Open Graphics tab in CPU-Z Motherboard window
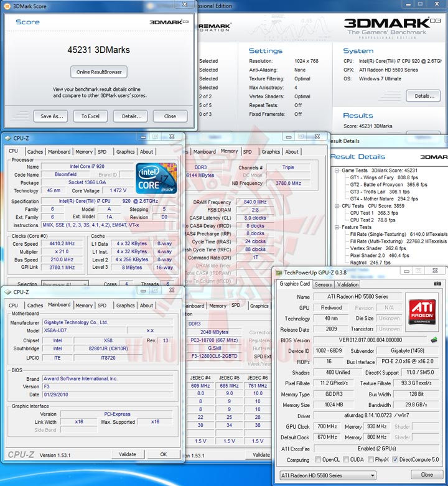This screenshot has height=486, width=448. coord(126,306)
